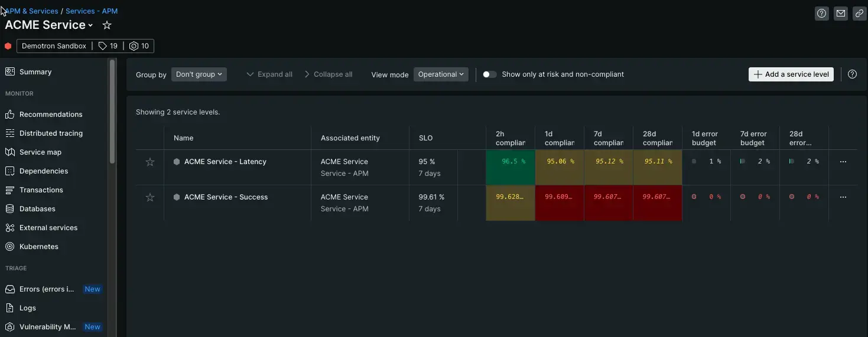Toggle Show only at risk and non-compliant

click(489, 74)
